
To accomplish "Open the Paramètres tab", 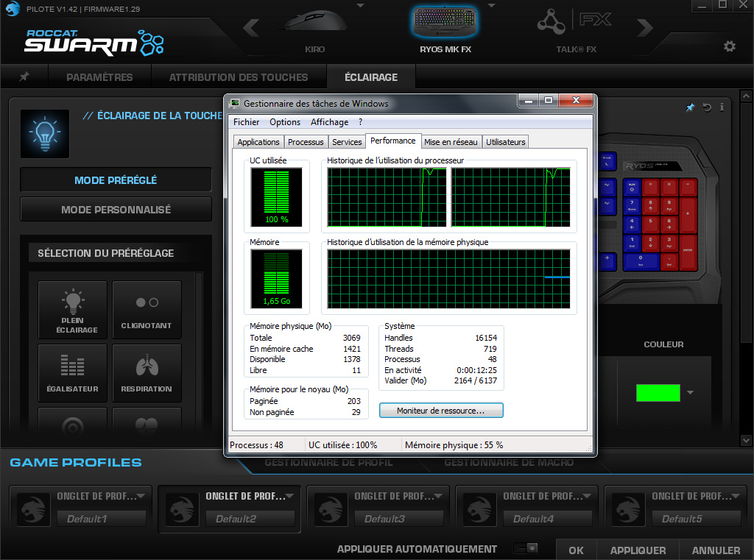I will coord(99,77).
